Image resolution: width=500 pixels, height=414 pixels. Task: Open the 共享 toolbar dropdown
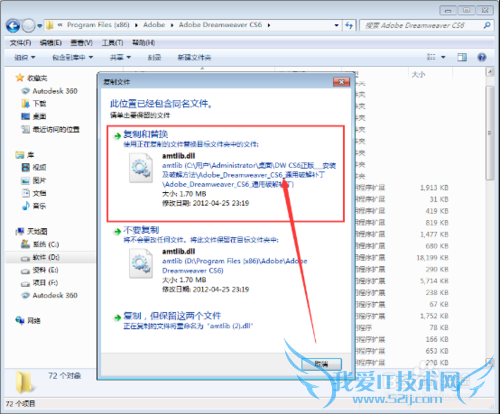click(120, 57)
